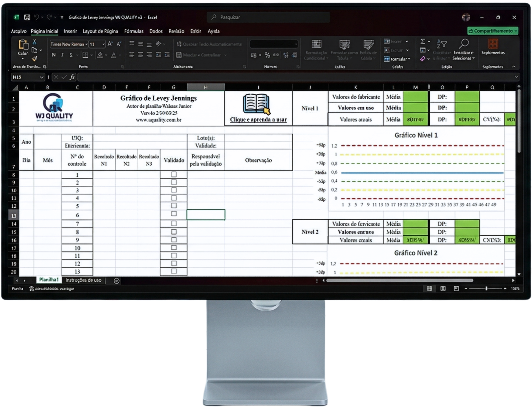Select the Format Painter brush icon

(x=34, y=59)
